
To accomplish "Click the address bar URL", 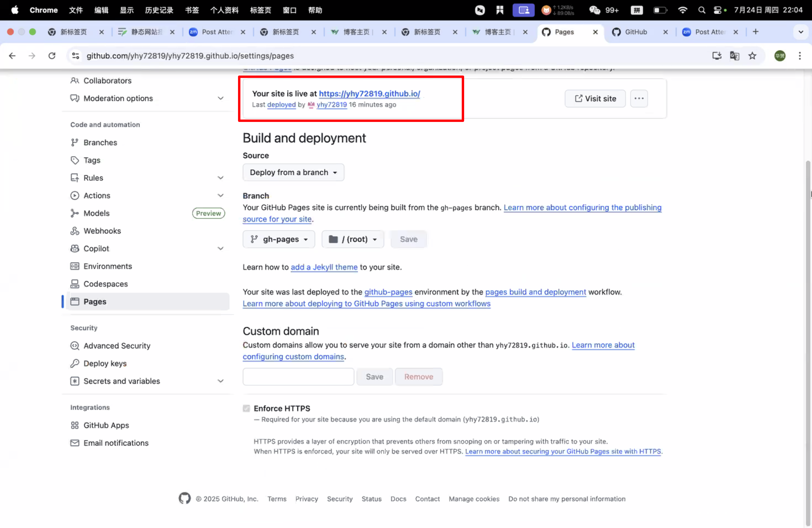I will [x=190, y=56].
